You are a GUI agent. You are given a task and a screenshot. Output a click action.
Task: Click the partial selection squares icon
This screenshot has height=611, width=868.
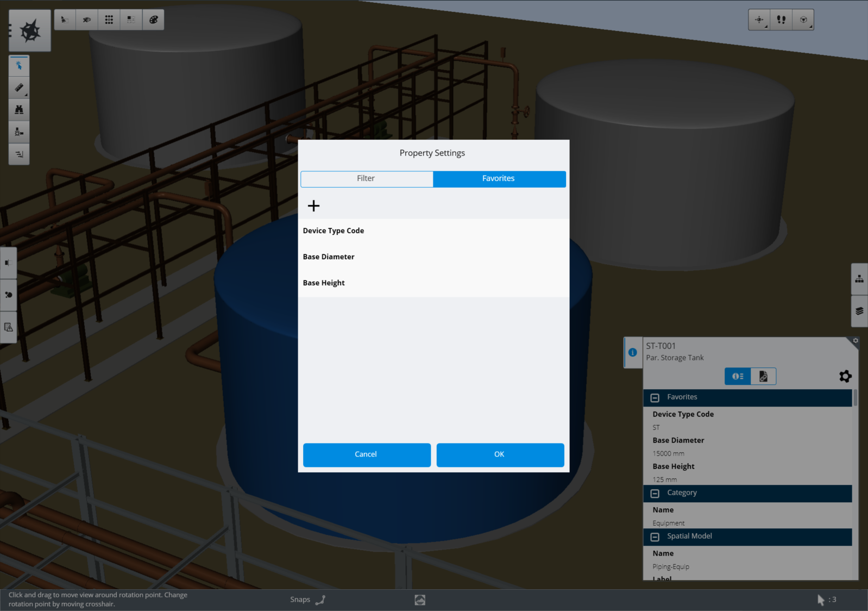pyautogui.click(x=131, y=20)
